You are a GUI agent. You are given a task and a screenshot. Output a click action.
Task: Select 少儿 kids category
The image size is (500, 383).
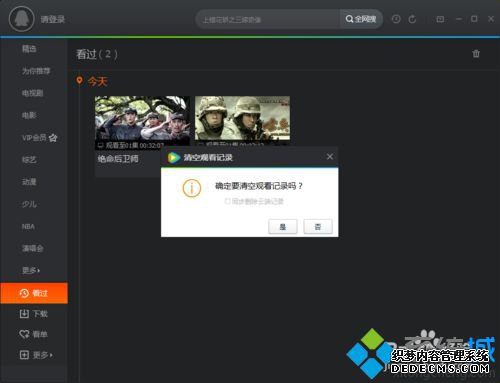[29, 204]
